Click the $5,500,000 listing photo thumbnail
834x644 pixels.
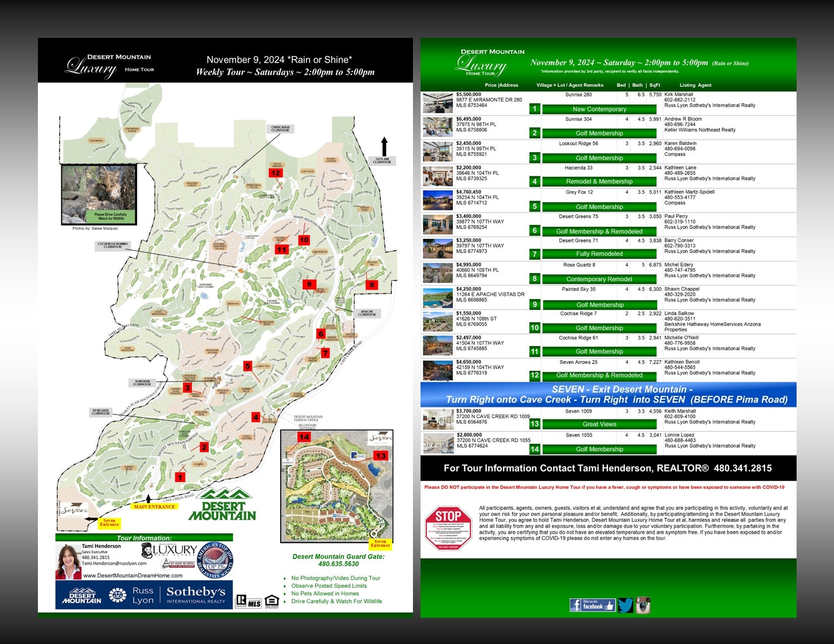click(438, 103)
